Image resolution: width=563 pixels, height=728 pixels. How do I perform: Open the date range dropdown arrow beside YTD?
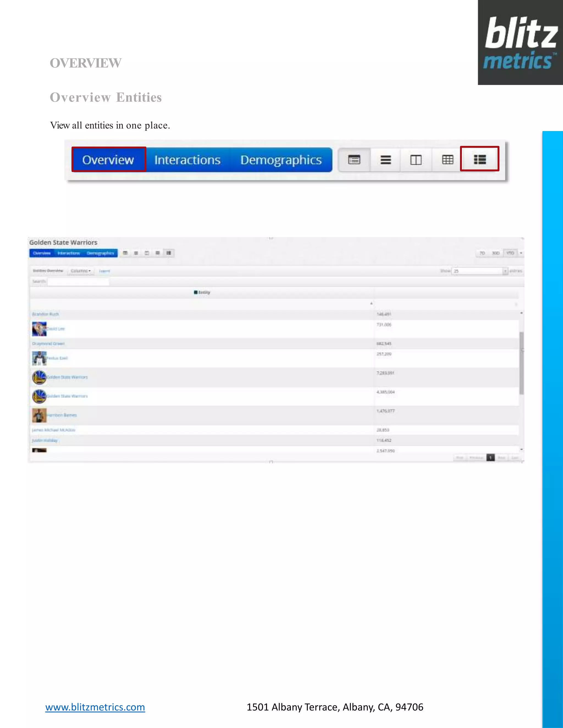coord(521,253)
